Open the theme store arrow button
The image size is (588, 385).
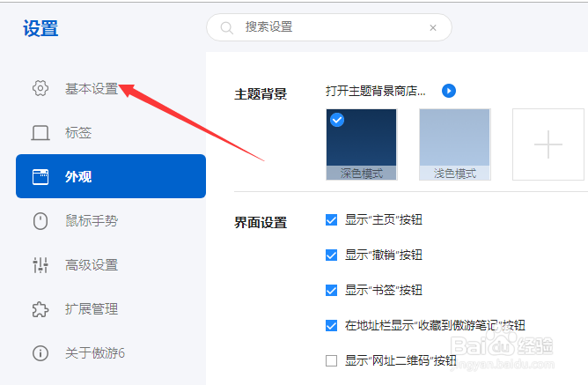pos(449,91)
